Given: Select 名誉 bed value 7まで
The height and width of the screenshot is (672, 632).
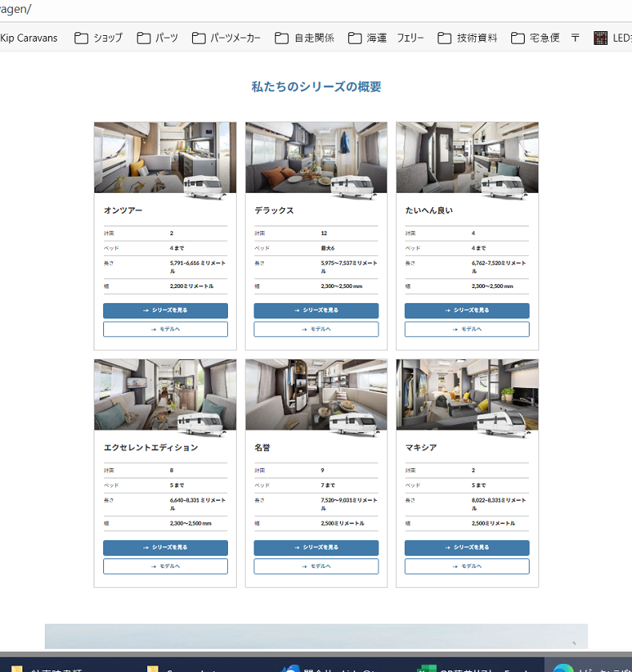Looking at the screenshot, I should [x=328, y=485].
